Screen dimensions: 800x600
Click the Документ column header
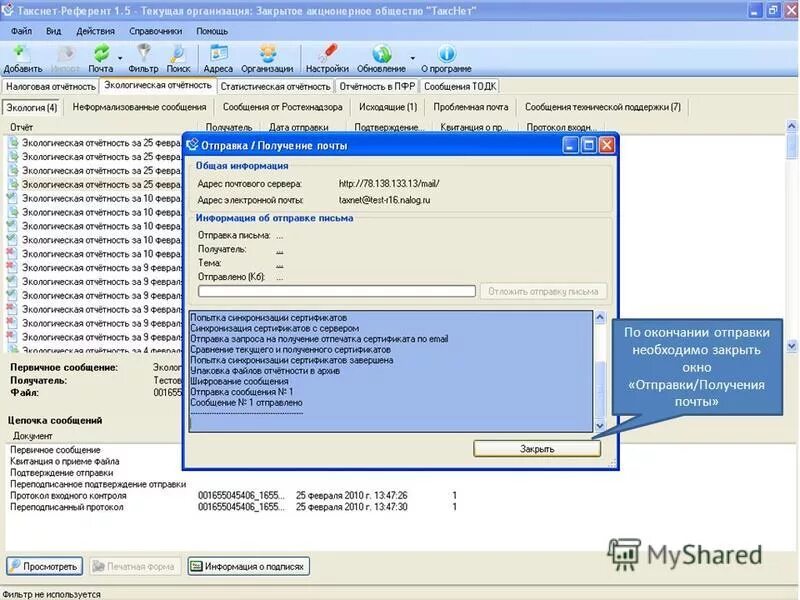coord(33,436)
